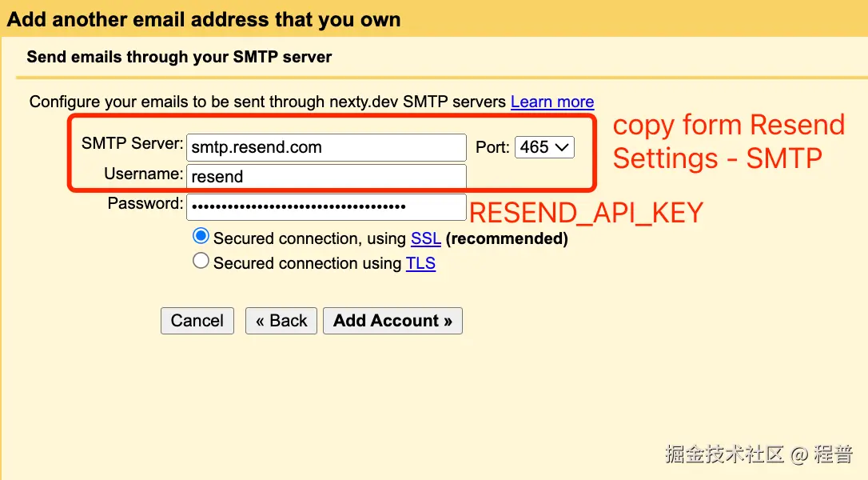Go back using the Back button
This screenshot has height=480, width=868.
[x=281, y=320]
